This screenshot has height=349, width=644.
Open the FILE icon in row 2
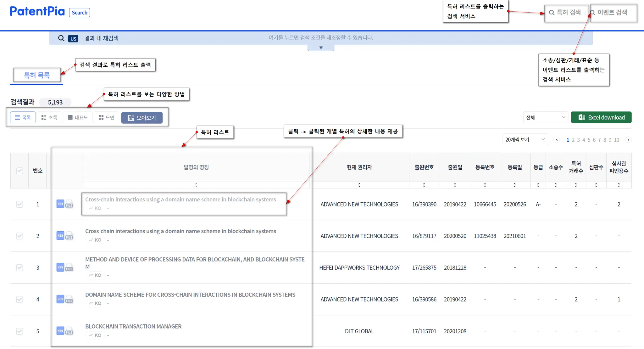coord(69,236)
